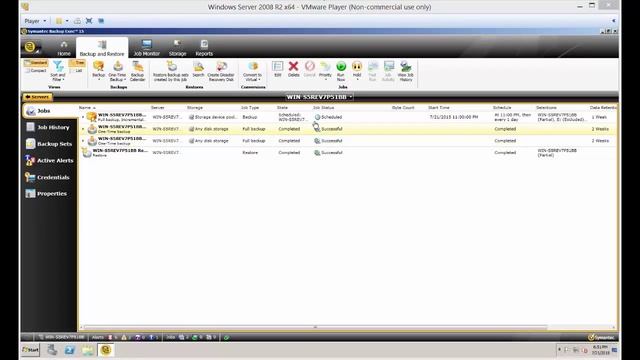Screen dimensions: 640x360
Task: Select the Restore job row name
Action: pos(120,151)
